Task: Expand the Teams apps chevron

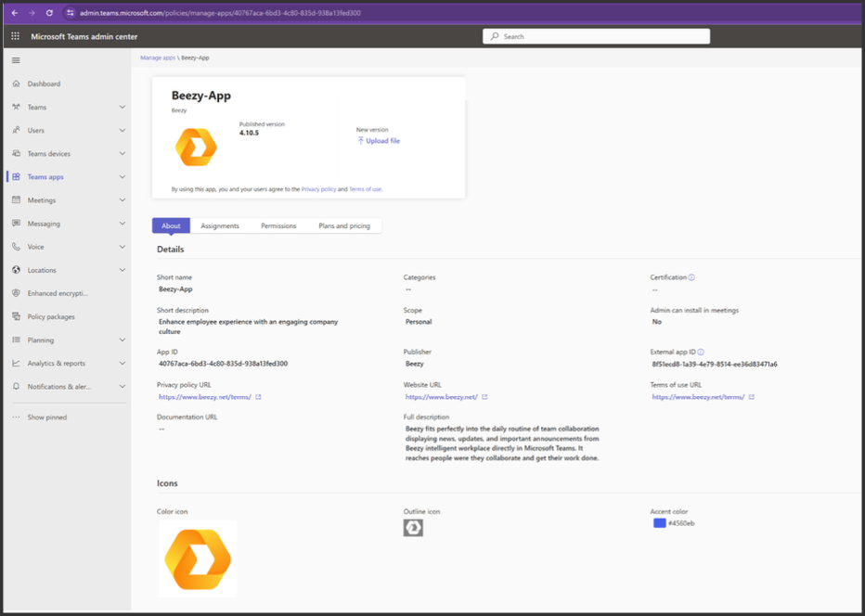Action: pyautogui.click(x=123, y=177)
